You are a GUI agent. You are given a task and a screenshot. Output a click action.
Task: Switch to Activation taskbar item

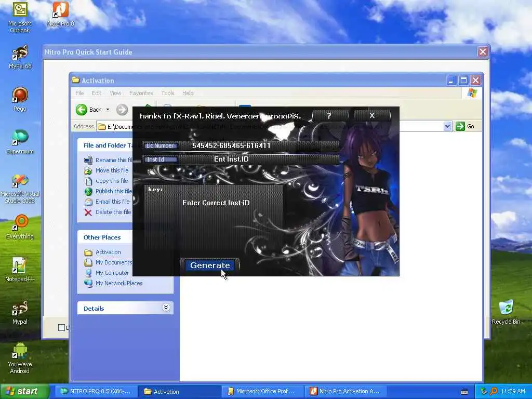(180, 391)
